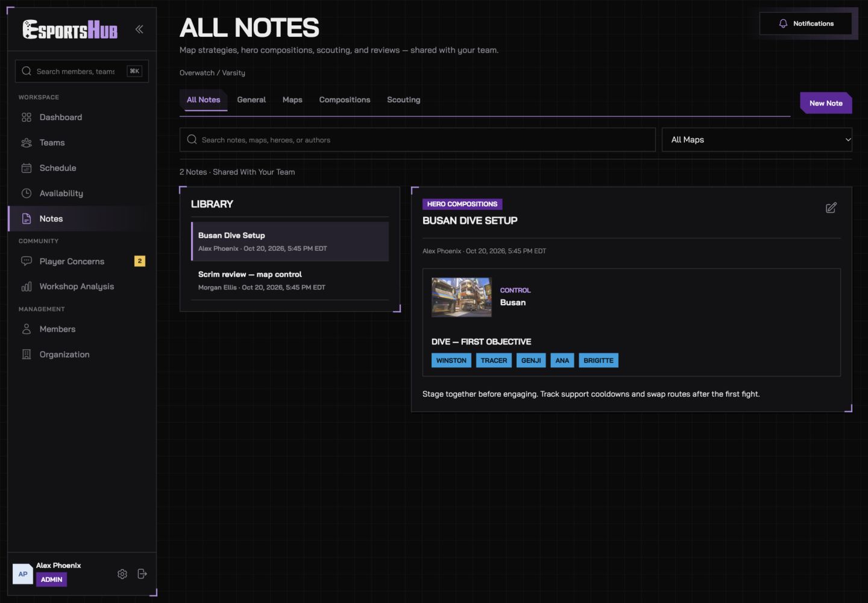Click the Alex Phoenix user name
Viewport: 868px width, 603px height.
click(x=58, y=566)
